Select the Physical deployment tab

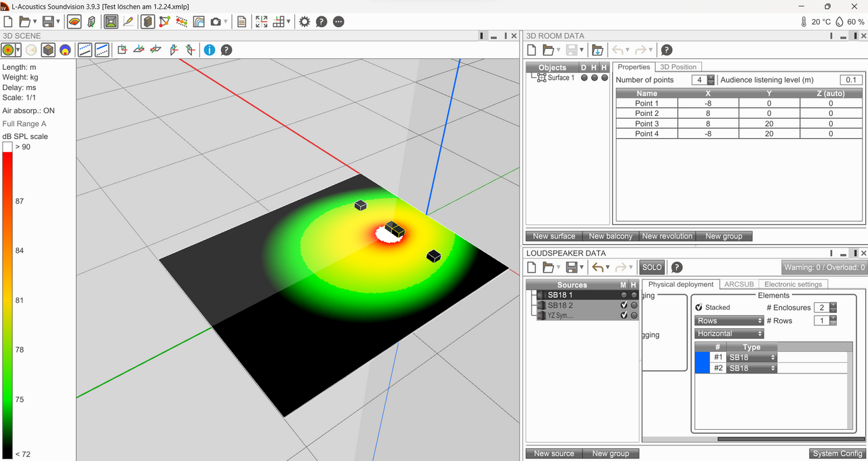tap(681, 285)
